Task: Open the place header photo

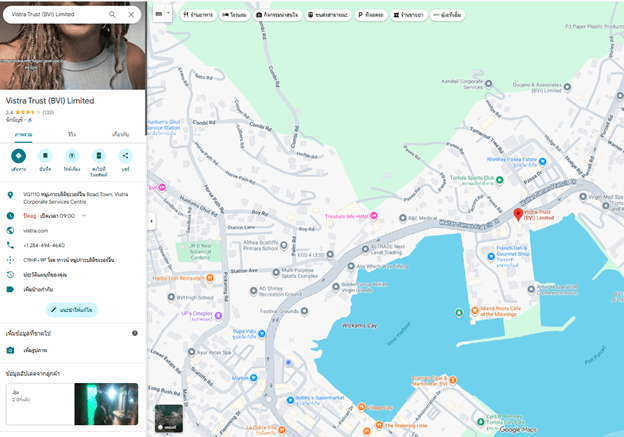Action: pyautogui.click(x=73, y=56)
